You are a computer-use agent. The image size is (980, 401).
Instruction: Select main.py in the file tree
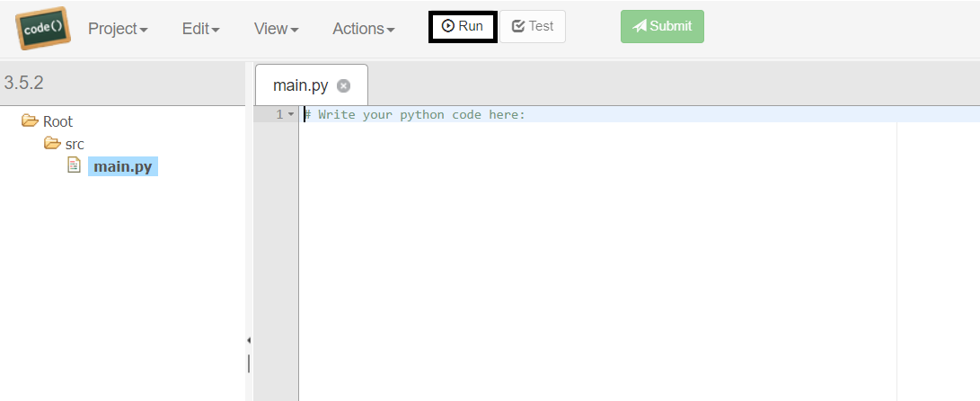(x=123, y=166)
